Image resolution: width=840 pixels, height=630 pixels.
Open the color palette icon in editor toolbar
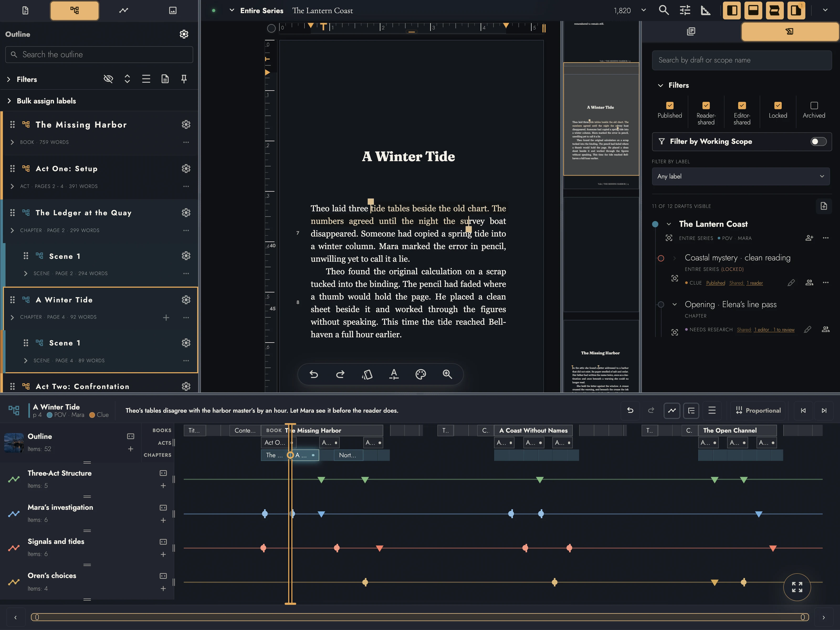420,374
